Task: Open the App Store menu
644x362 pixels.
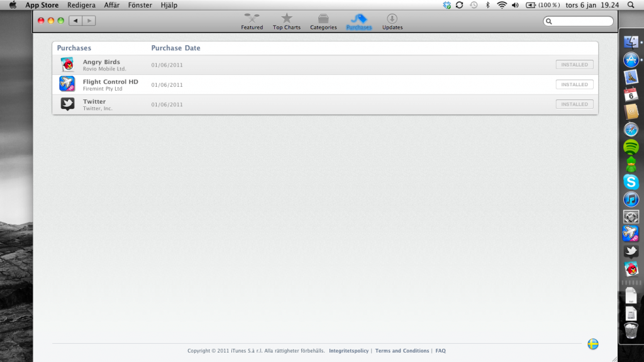Action: click(42, 5)
